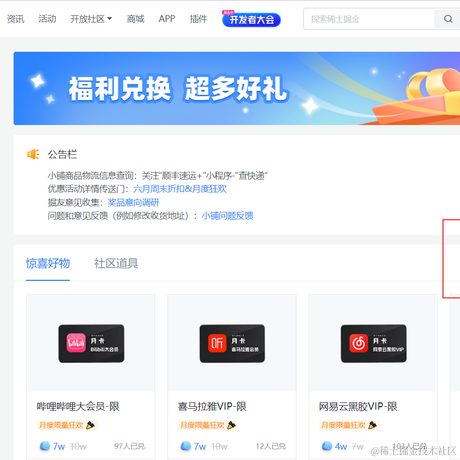Viewport: 460px width, 460px height.
Task: Click the 福利兑换 超多好礼 banner
Action: 237,88
